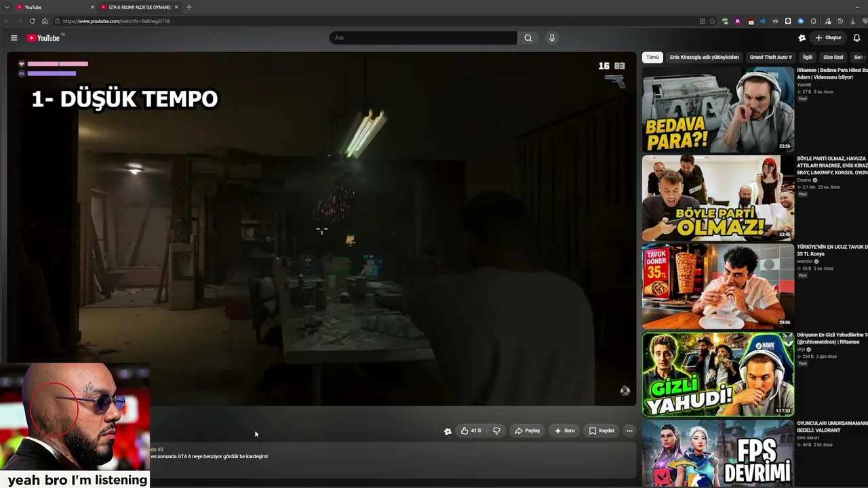Like the video with thumbs up

pyautogui.click(x=471, y=430)
